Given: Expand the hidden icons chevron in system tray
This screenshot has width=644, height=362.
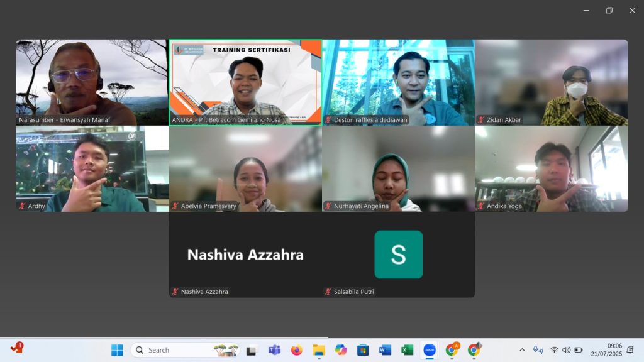Looking at the screenshot, I should (522, 350).
